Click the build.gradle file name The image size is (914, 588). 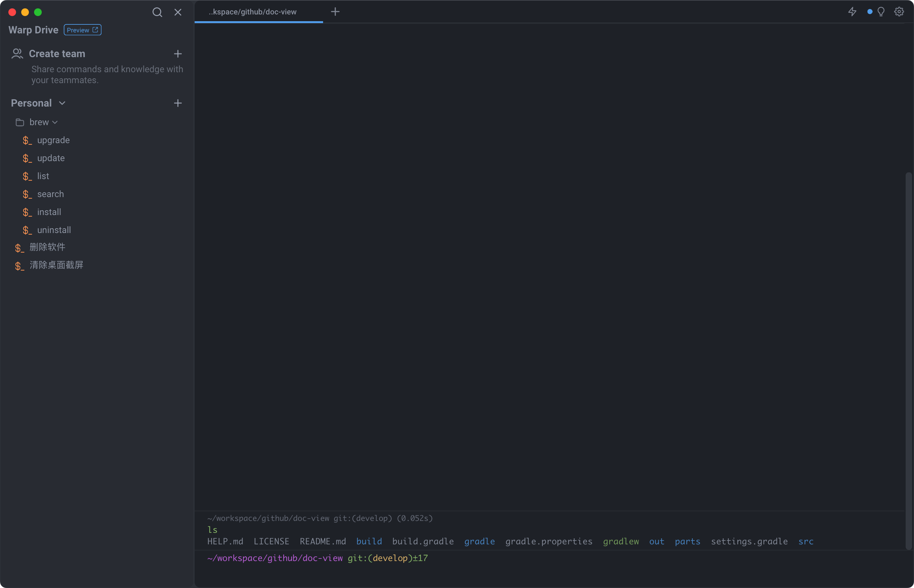click(x=423, y=541)
